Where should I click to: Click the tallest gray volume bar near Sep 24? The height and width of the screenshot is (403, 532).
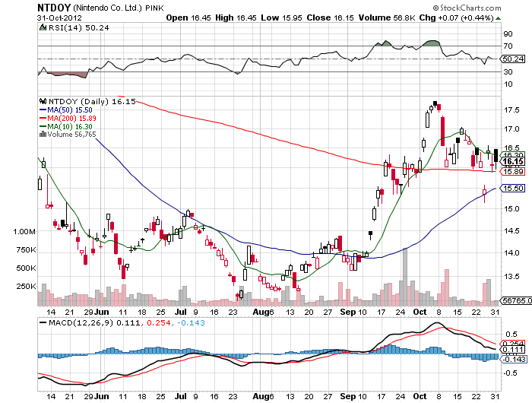[404, 277]
